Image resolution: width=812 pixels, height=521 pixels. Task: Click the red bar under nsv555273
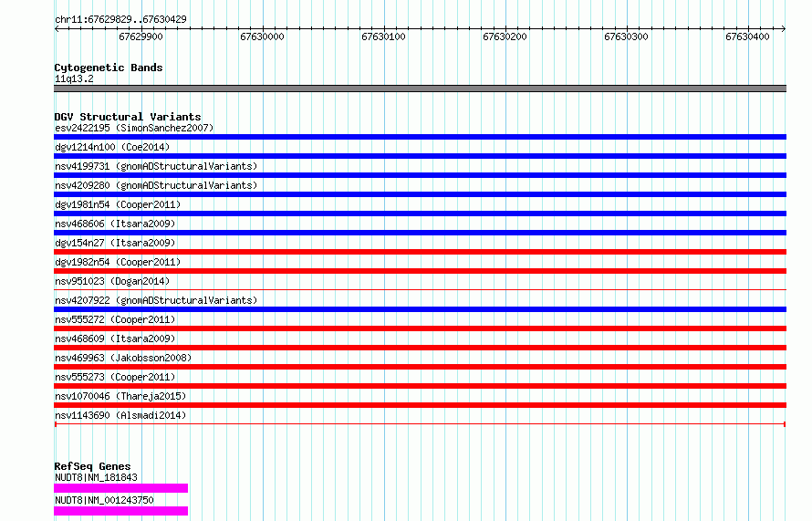click(x=420, y=386)
